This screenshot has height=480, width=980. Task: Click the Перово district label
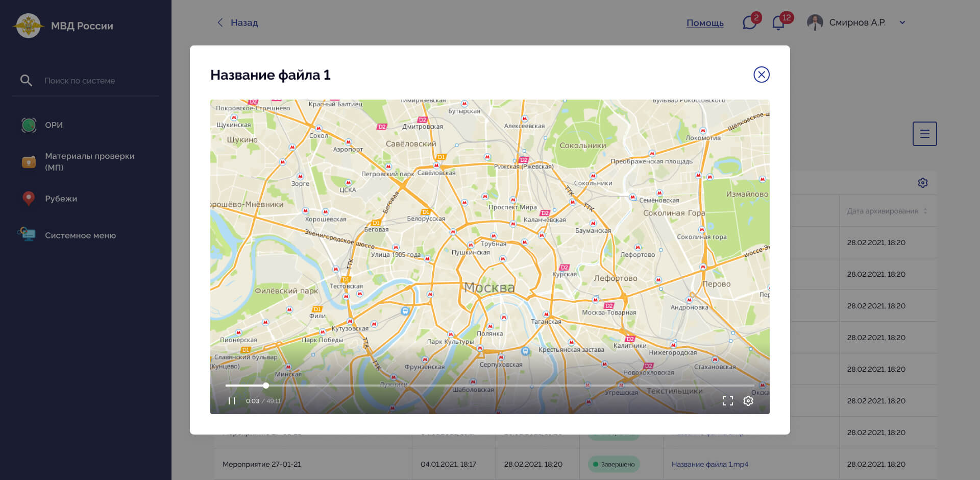click(716, 284)
